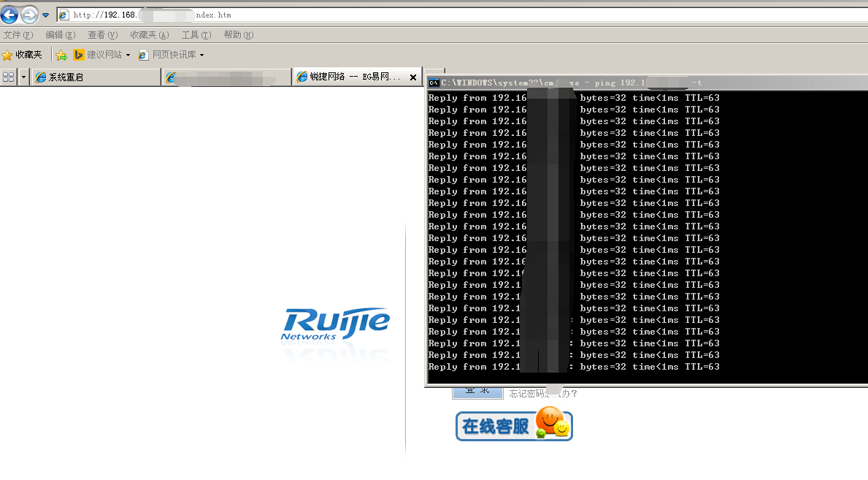
Task: Click the command prompt window icon
Action: point(434,83)
